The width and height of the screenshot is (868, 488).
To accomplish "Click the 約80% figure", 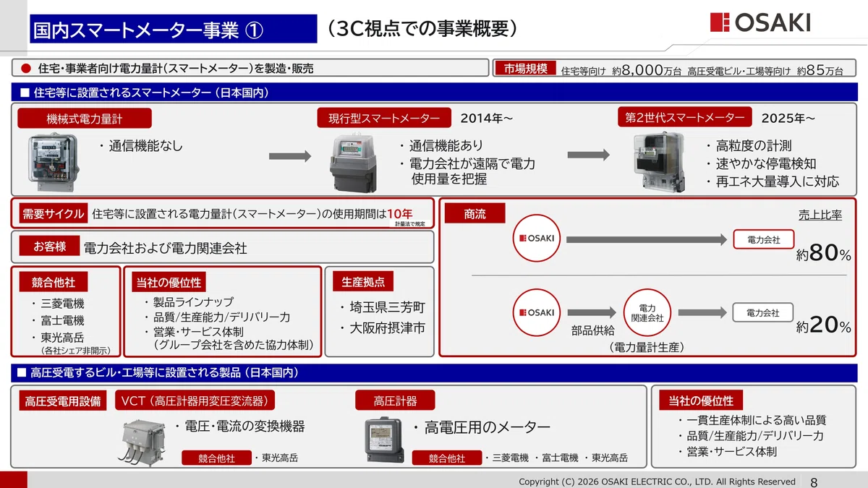I will pyautogui.click(x=823, y=254).
